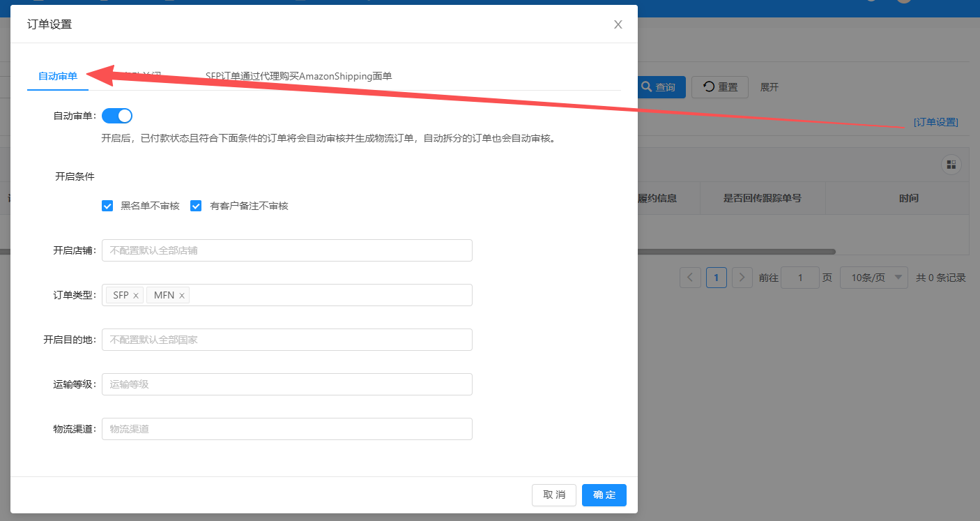Click the [订单设置] link
Viewport: 980px width, 521px height.
935,122
